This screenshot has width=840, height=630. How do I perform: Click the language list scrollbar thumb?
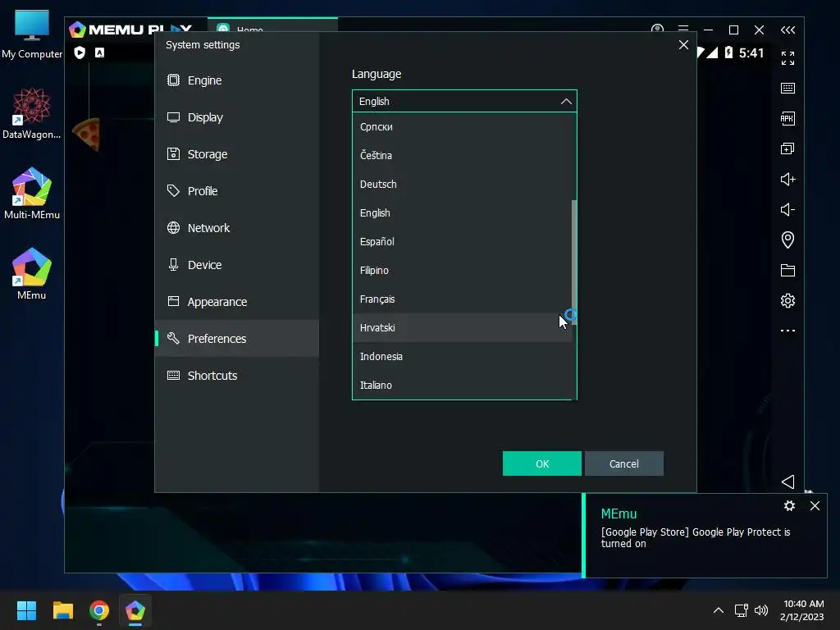(574, 262)
